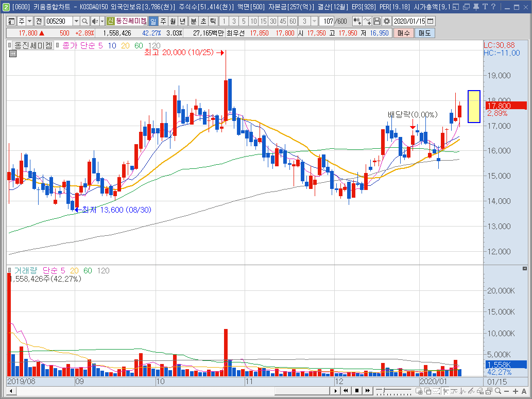Open the calendar date picker icon

coord(430,21)
